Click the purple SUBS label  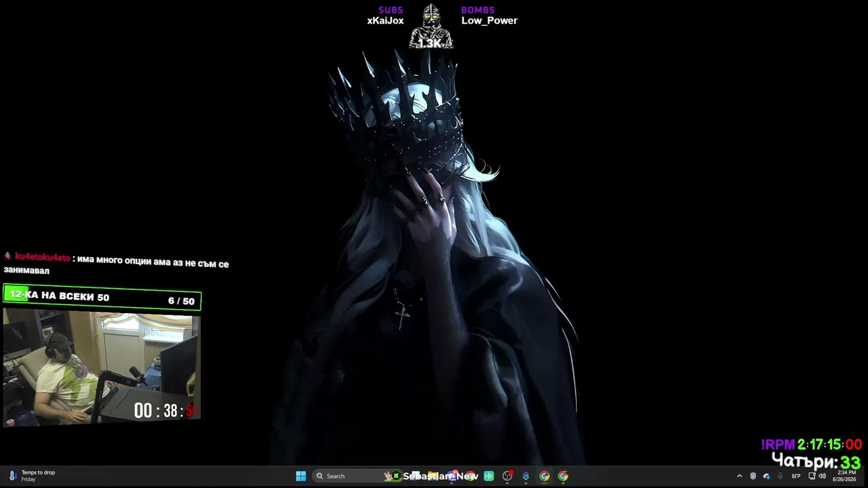click(x=391, y=10)
